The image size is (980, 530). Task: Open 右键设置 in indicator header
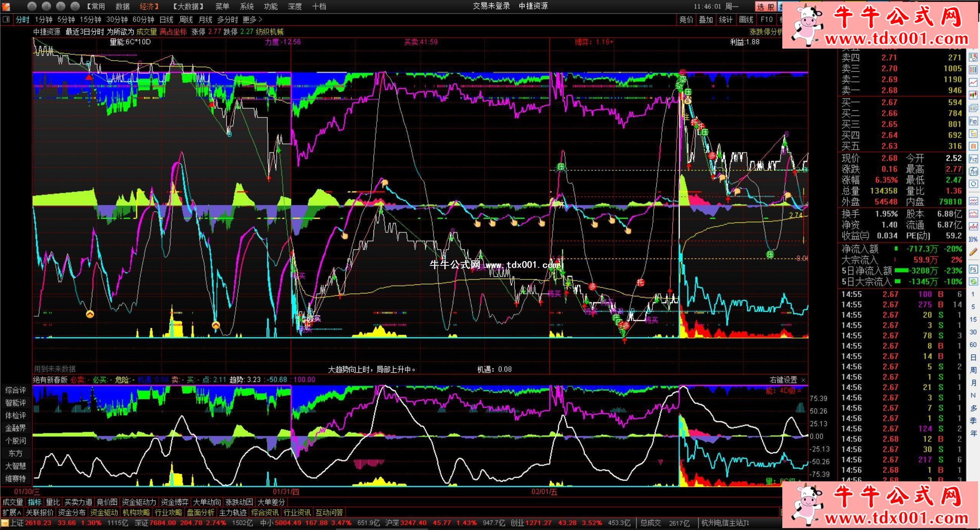[783, 380]
